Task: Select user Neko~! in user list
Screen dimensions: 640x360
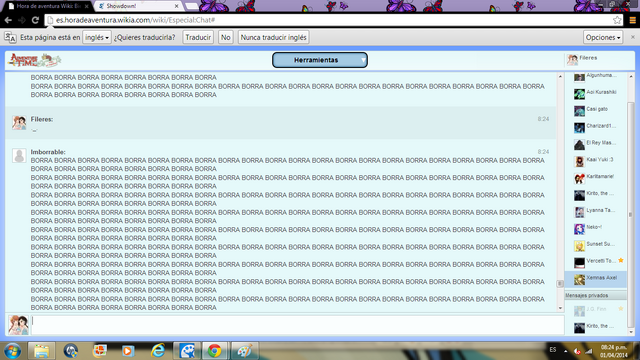Action: (596, 229)
